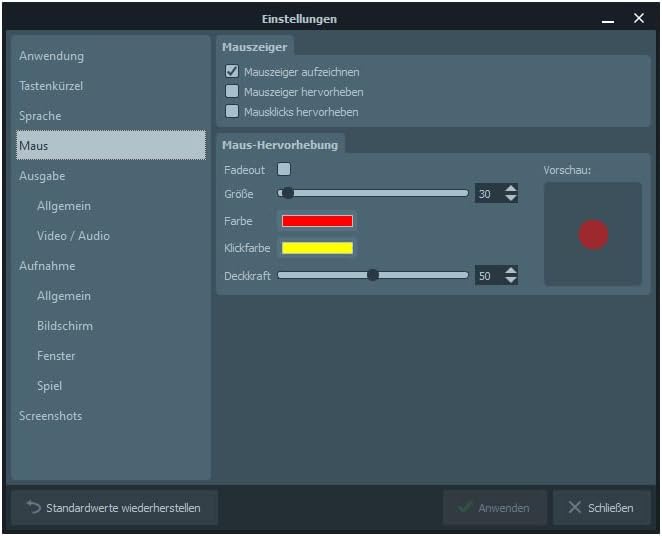This screenshot has width=662, height=536.
Task: Select the Maus settings category
Action: [111, 146]
